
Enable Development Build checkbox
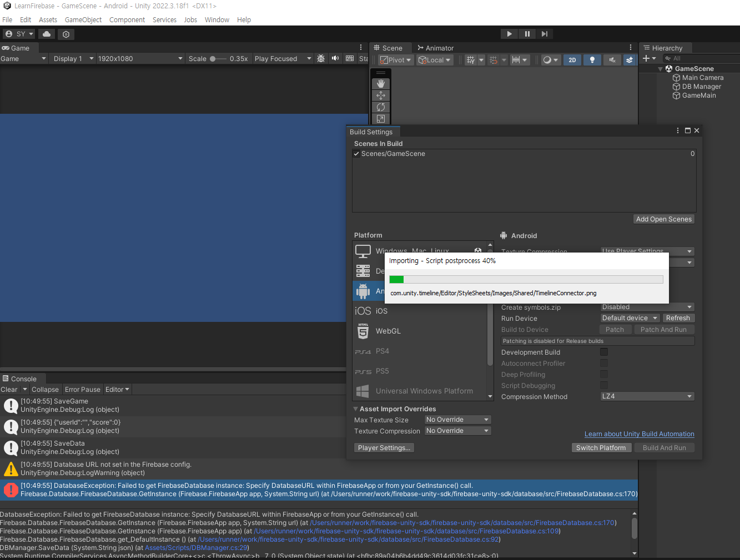point(604,352)
